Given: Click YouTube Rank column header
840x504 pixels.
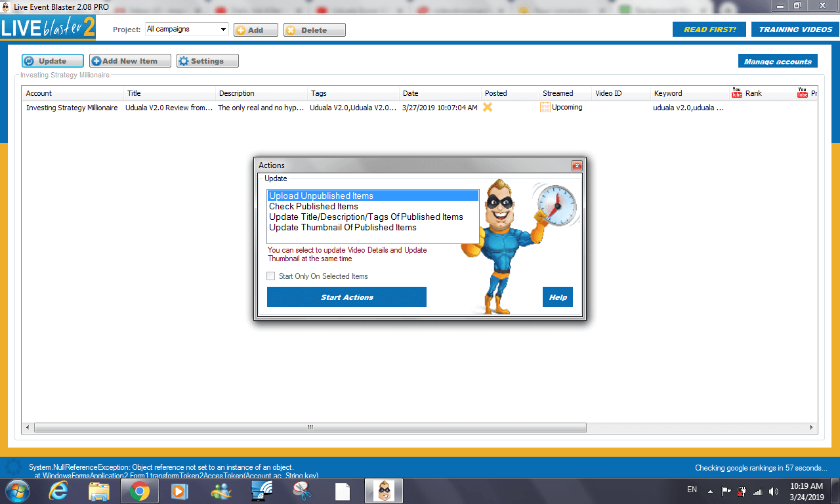Looking at the screenshot, I should (761, 93).
